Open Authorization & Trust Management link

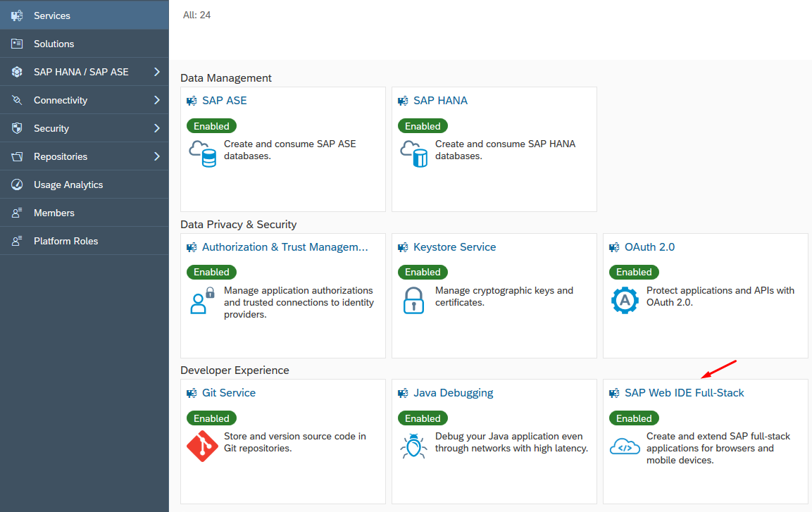point(285,247)
